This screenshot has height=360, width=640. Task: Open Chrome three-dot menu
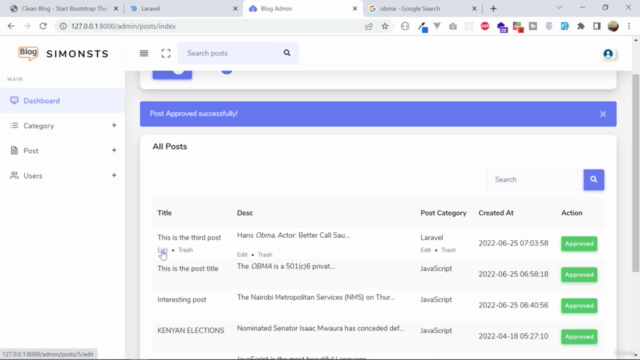[x=629, y=26]
